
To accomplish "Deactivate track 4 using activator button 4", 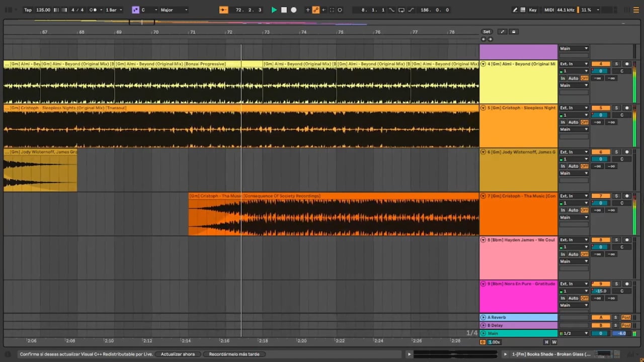I will coord(601,64).
